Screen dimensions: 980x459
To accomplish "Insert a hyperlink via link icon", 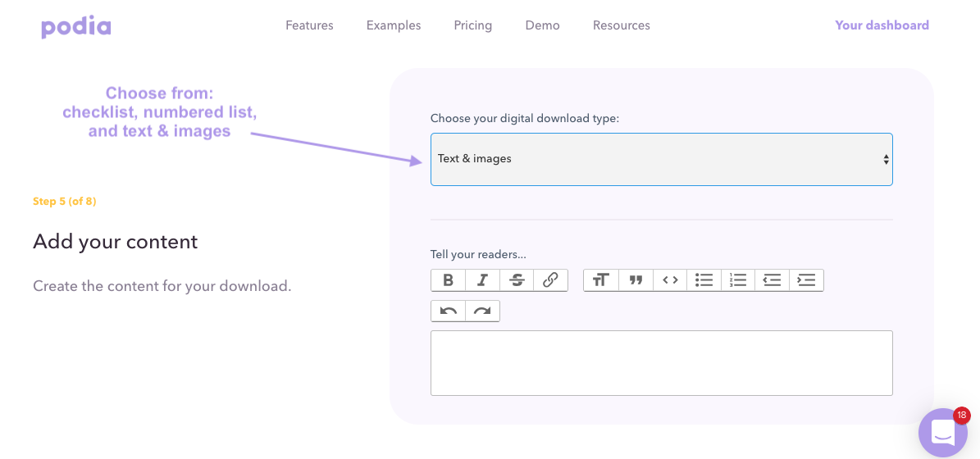I will (550, 280).
